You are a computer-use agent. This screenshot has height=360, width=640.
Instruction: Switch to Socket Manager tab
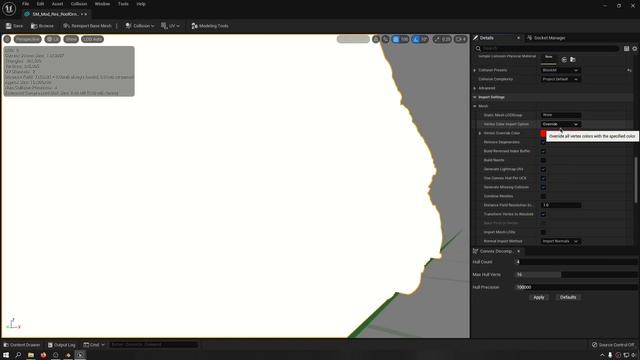click(x=546, y=38)
